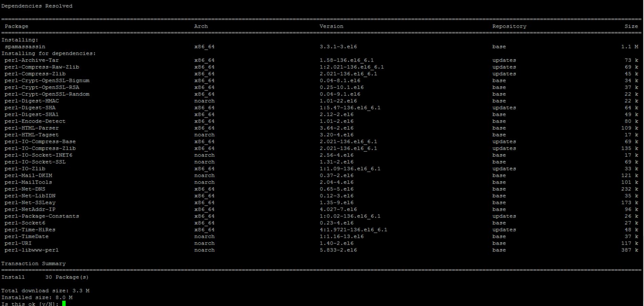Focus the cursor after "Is this ok [y/N]:"

point(64,304)
